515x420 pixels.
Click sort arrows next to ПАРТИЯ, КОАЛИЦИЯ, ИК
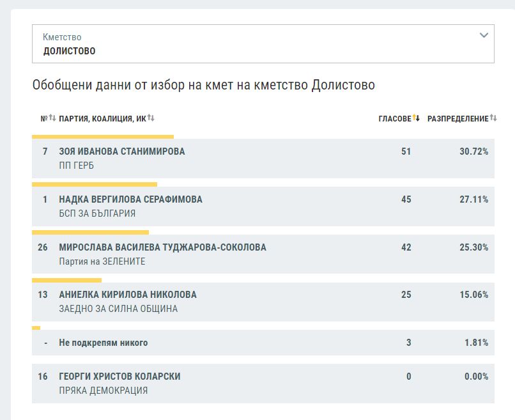(x=151, y=118)
